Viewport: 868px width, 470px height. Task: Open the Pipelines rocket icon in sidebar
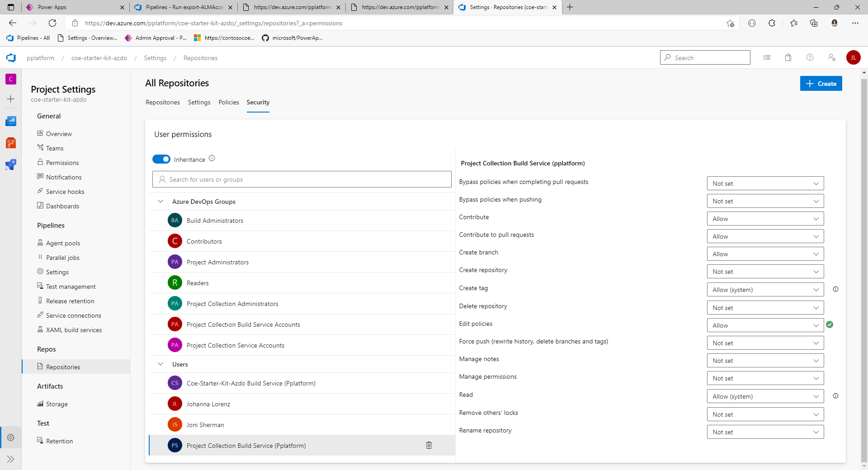(11, 164)
